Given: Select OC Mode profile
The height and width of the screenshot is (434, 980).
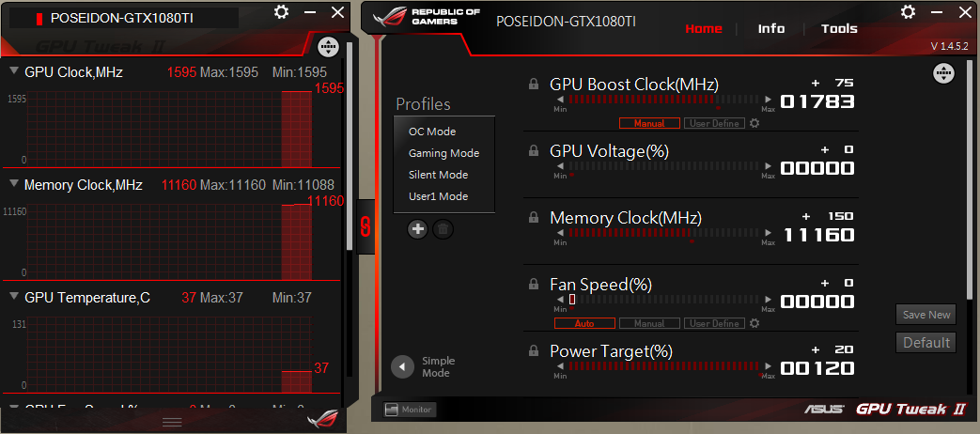Looking at the screenshot, I should (x=432, y=132).
